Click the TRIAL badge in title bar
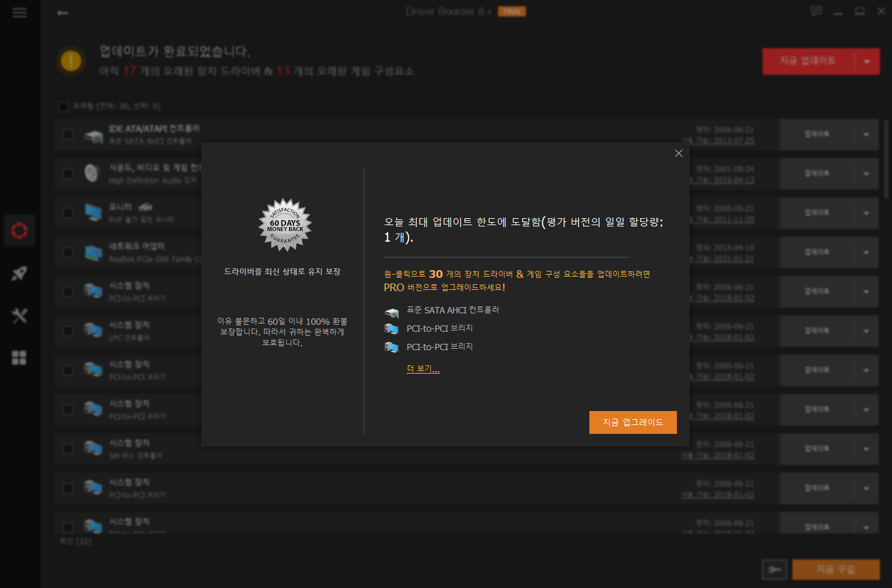The width and height of the screenshot is (892, 588). coord(512,11)
